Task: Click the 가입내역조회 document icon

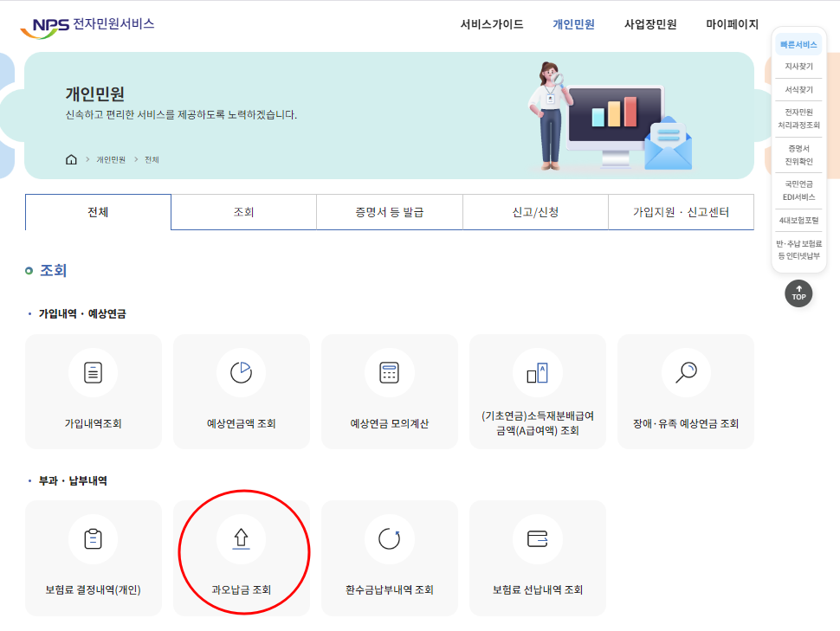Action: 94,372
